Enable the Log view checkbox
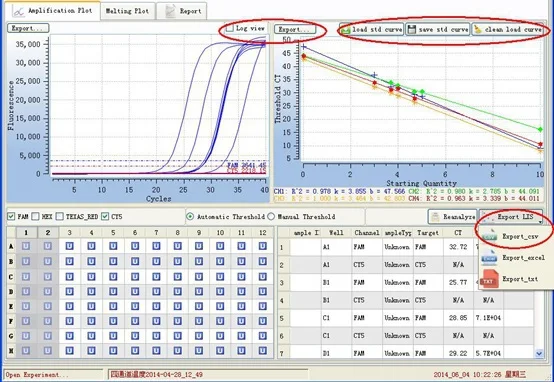Viewport: 554px width, 382px height. point(230,28)
